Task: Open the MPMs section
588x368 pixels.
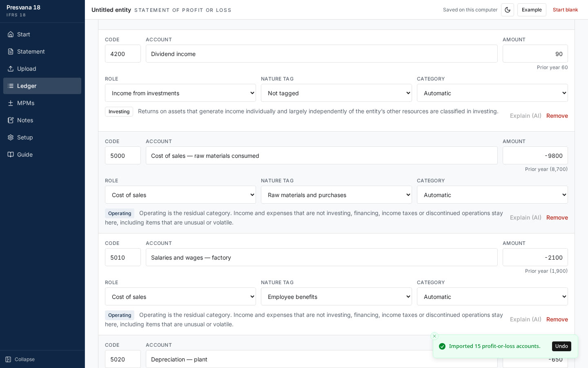Action: pyautogui.click(x=42, y=103)
